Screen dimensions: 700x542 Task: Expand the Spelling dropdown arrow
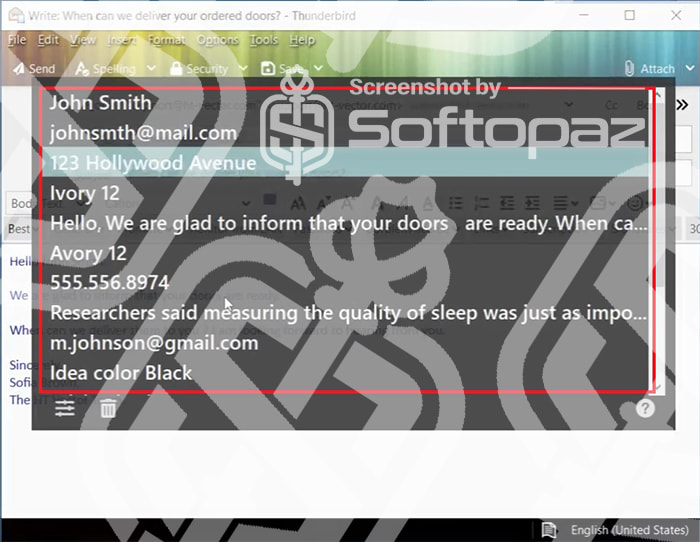point(151,68)
